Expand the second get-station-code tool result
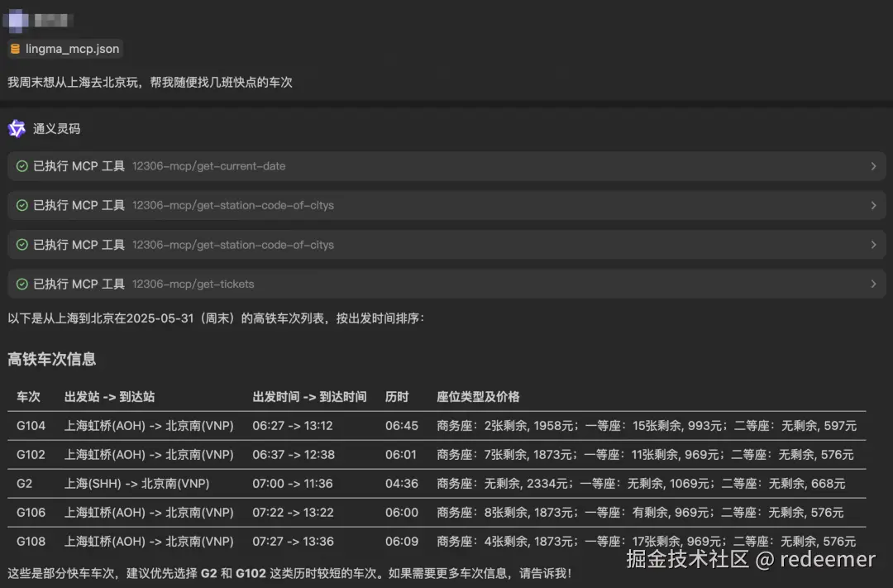Screen dimensions: 893x588 pos(873,245)
